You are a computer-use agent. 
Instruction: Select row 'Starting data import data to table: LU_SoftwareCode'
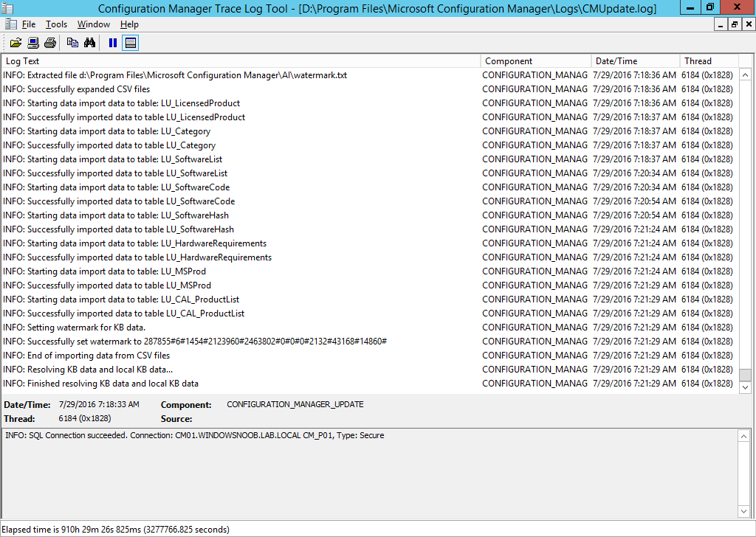(x=369, y=187)
